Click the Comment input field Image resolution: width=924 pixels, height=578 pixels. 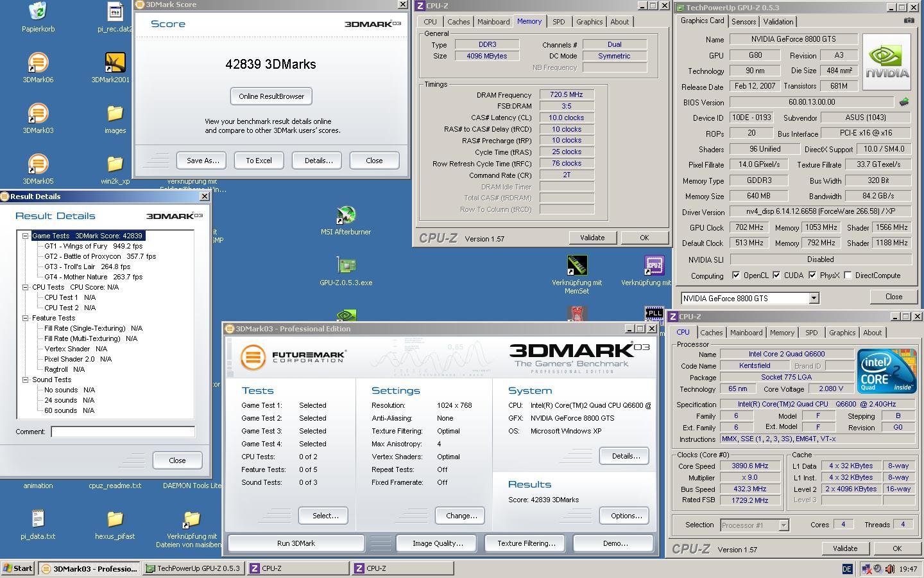(x=123, y=432)
